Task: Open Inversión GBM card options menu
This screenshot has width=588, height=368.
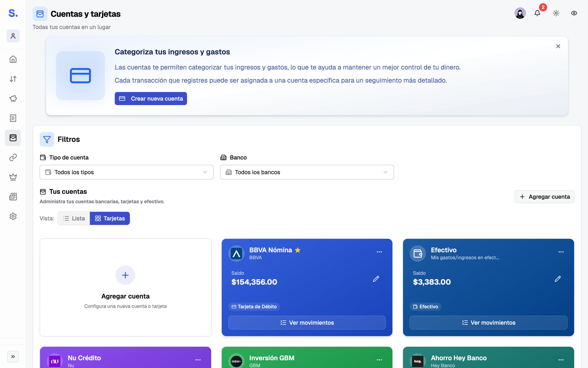Action: pos(379,360)
